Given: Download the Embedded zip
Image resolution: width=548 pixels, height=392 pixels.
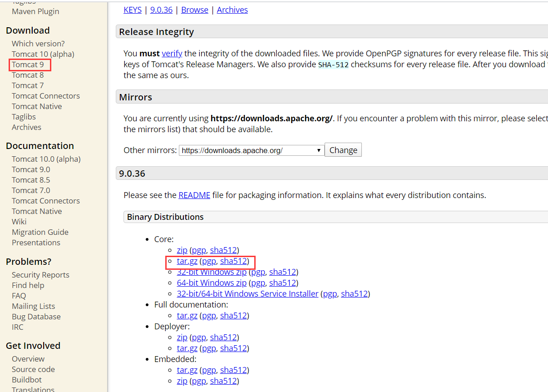Looking at the screenshot, I should pos(182,381).
